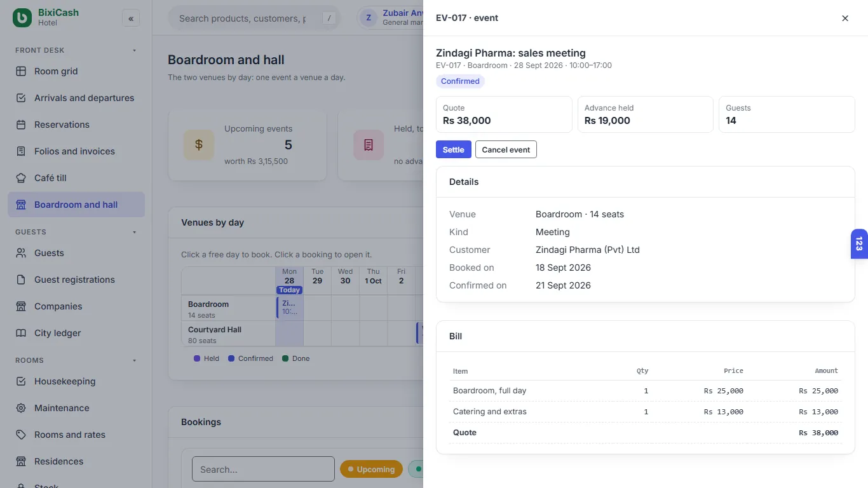Click the BixiCash logo icon
868x488 pixels.
coord(22,18)
